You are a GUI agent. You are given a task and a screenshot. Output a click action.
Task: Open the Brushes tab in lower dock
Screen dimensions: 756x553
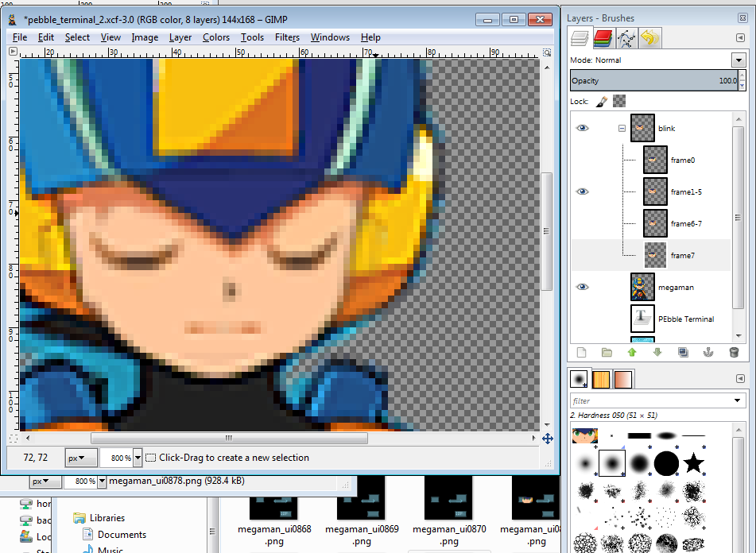(579, 379)
